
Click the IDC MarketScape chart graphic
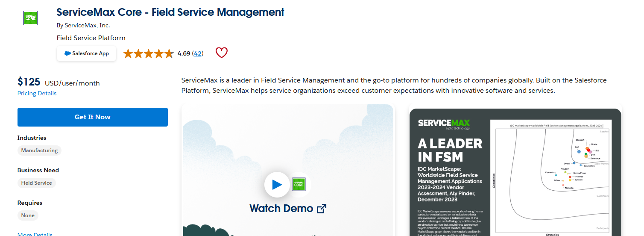coord(551,178)
